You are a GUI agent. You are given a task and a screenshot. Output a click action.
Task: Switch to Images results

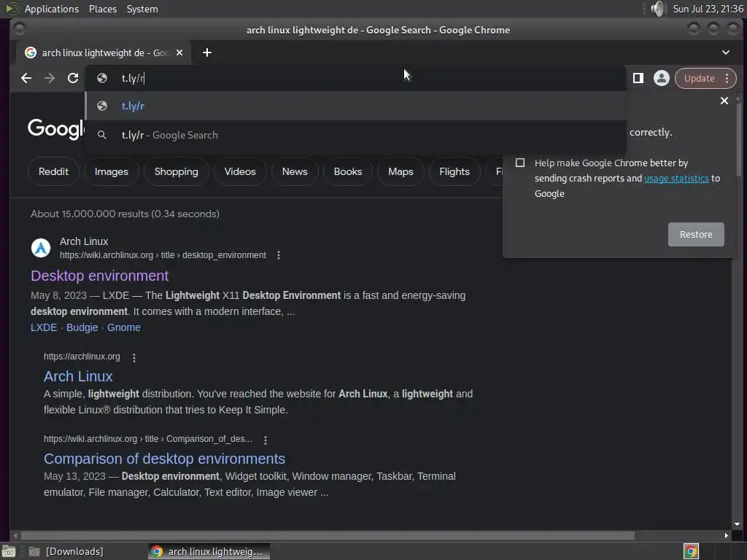tap(112, 171)
